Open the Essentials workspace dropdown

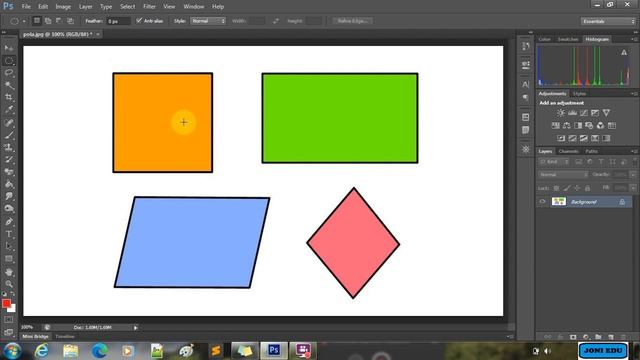point(608,21)
